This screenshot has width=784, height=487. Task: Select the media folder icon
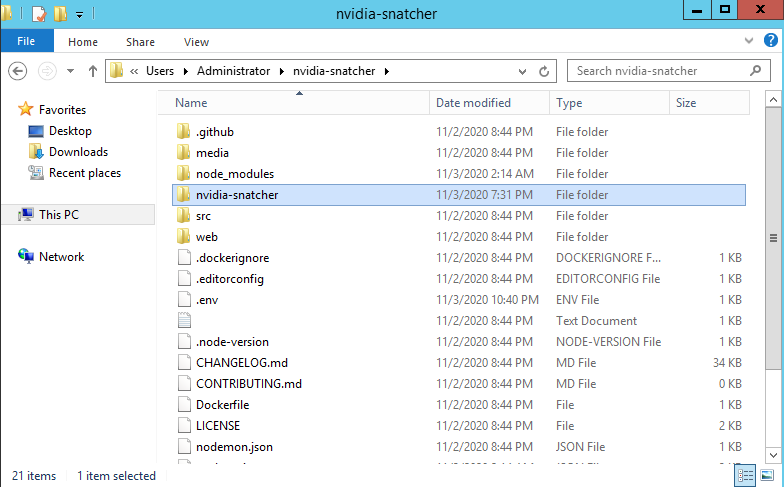pyautogui.click(x=184, y=152)
